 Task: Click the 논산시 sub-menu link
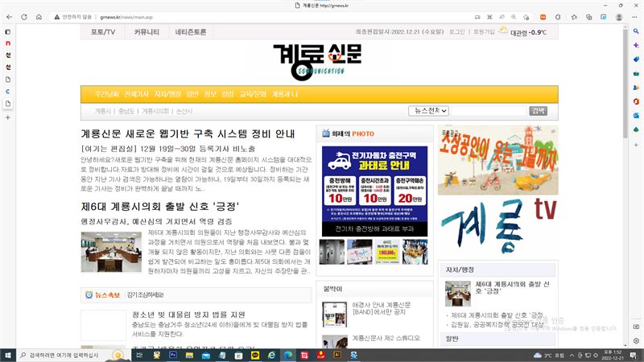click(184, 111)
